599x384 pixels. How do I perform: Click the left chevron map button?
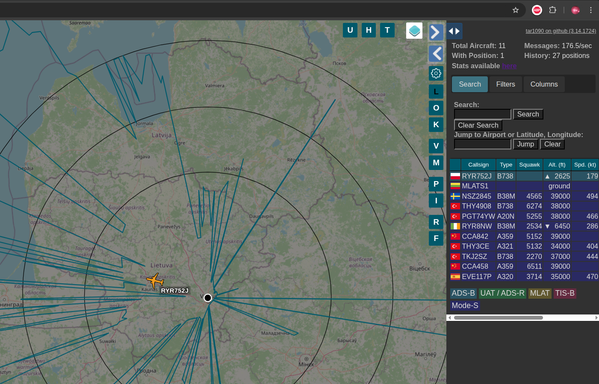click(x=436, y=53)
